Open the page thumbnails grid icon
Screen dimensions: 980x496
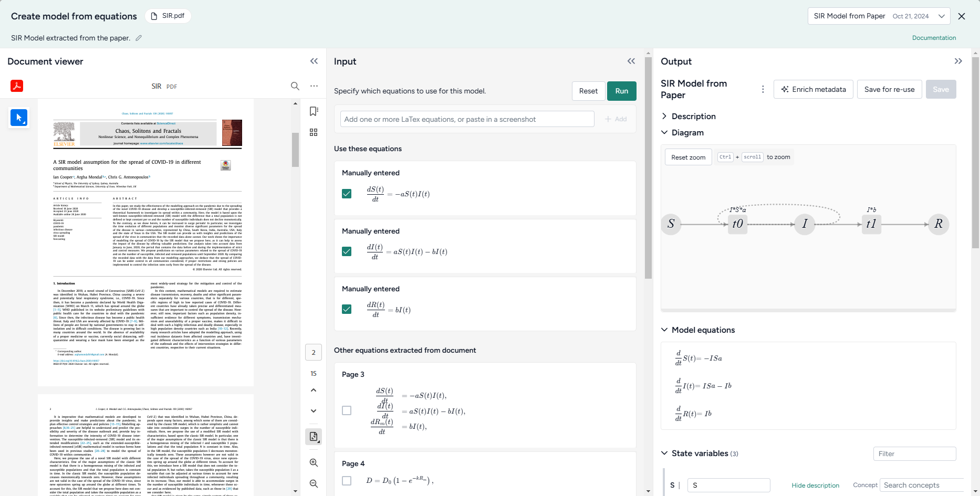[x=314, y=133]
